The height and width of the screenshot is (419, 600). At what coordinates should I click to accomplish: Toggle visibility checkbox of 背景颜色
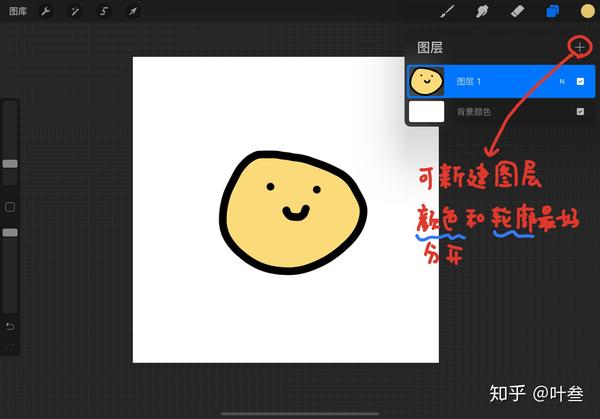tap(580, 111)
